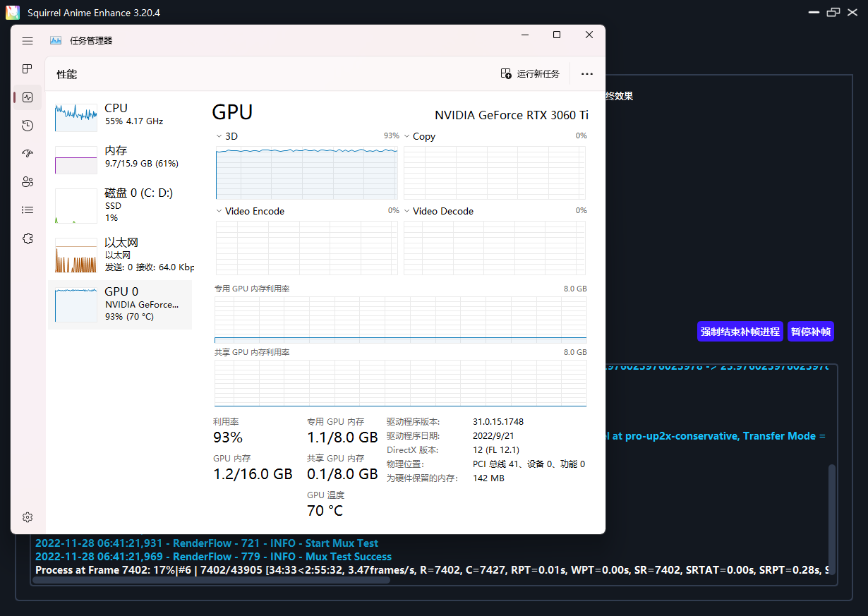This screenshot has width=868, height=616.
Task: Open the Startup apps page icon
Action: point(28,154)
